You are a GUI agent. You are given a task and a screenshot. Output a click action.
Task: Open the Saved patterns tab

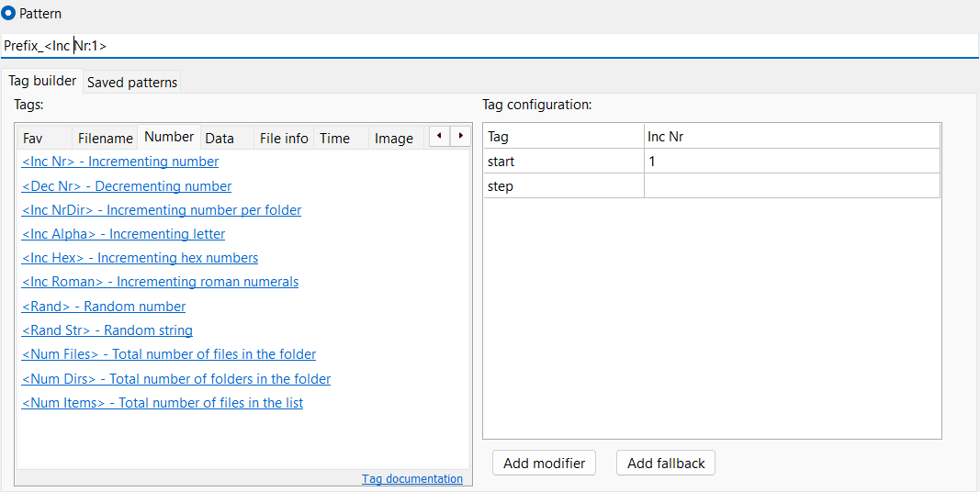132,82
